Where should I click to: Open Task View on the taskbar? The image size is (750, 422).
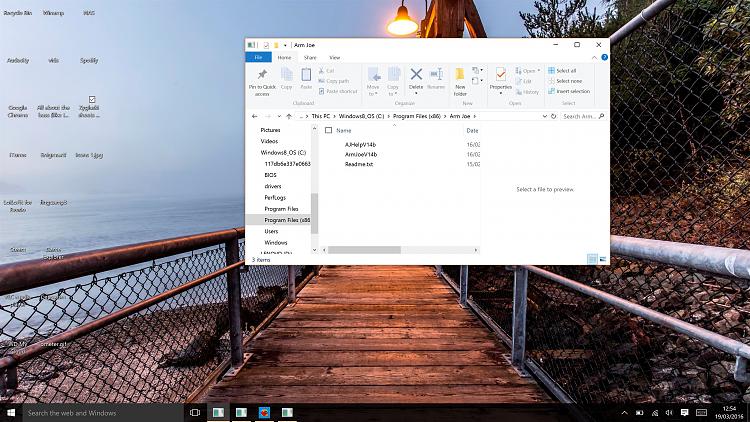tap(195, 412)
